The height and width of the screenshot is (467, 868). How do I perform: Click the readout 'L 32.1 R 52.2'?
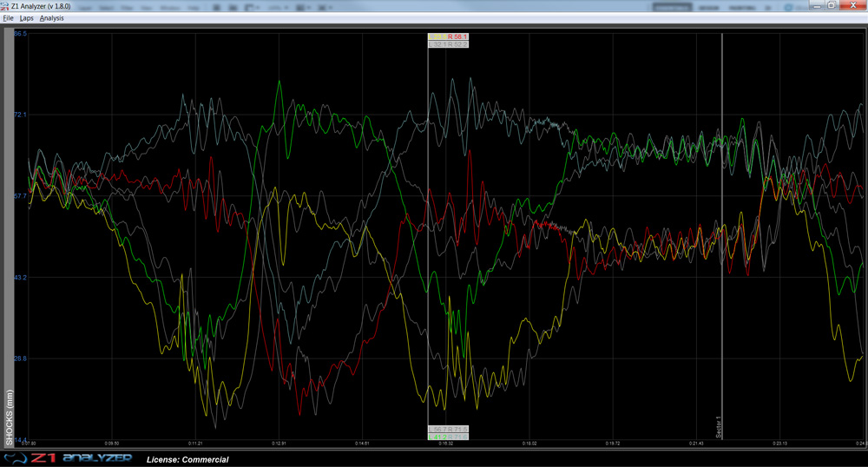point(449,44)
